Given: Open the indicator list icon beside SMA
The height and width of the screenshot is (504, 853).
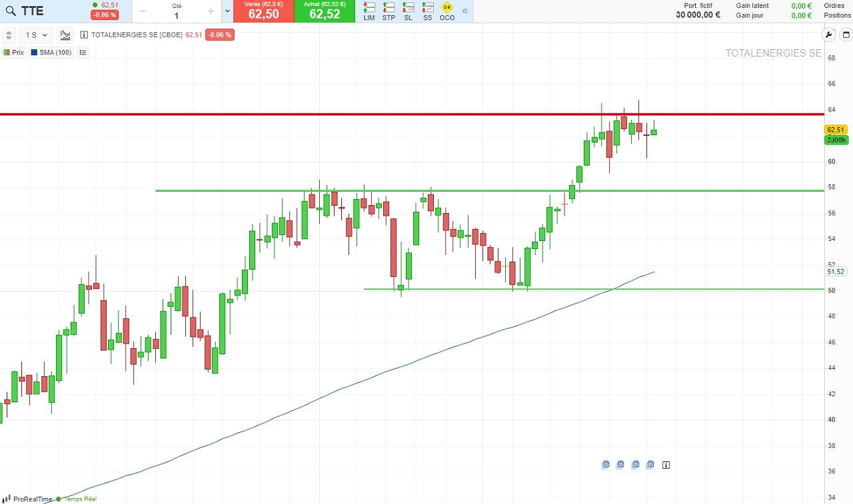Looking at the screenshot, I should (83, 52).
